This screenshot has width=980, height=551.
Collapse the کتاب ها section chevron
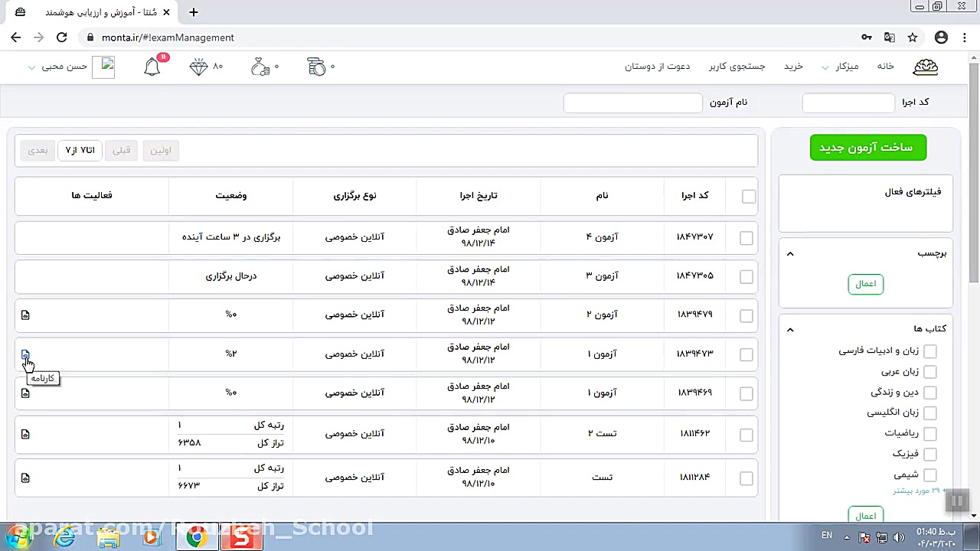point(790,329)
